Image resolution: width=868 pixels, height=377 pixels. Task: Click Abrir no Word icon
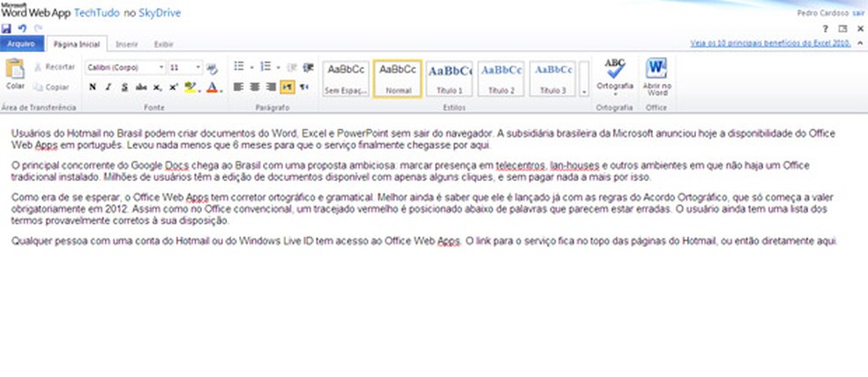(656, 68)
